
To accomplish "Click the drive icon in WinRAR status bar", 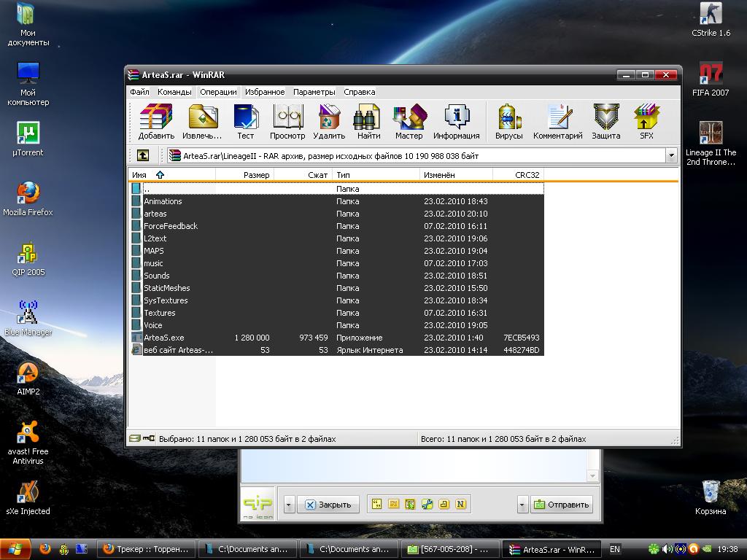I will click(x=135, y=438).
